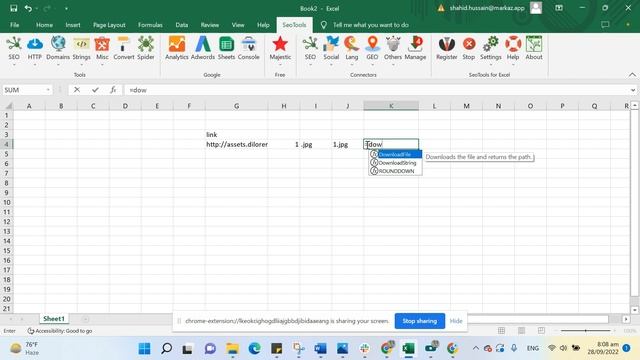Switch to the Home tab
The height and width of the screenshot is (360, 640).
(44, 25)
